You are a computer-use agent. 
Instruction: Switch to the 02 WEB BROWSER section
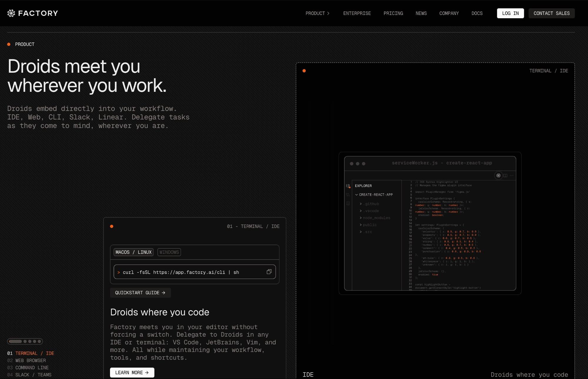coord(30,360)
